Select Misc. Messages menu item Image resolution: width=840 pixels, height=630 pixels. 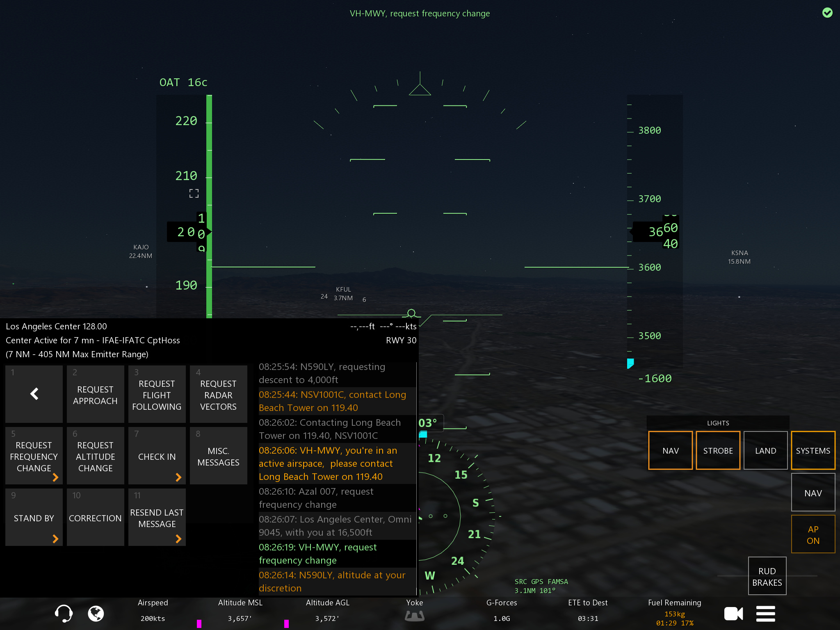click(x=219, y=456)
